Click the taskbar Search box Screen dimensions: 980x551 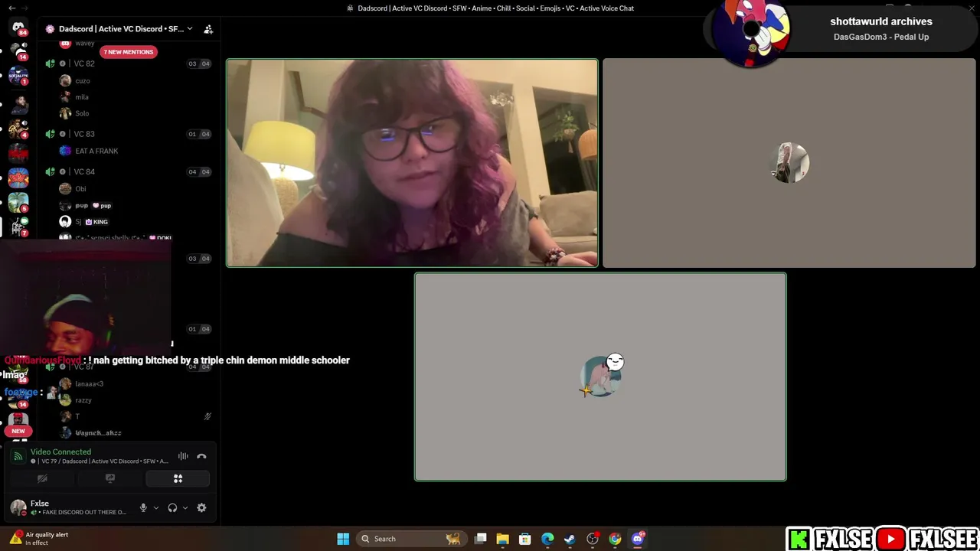tap(410, 539)
